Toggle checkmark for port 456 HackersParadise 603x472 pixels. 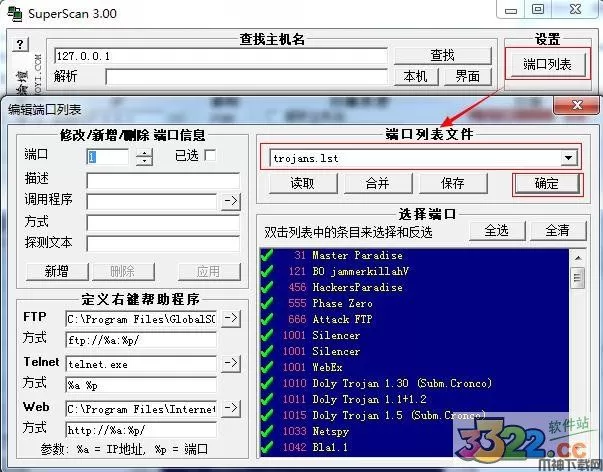[267, 287]
